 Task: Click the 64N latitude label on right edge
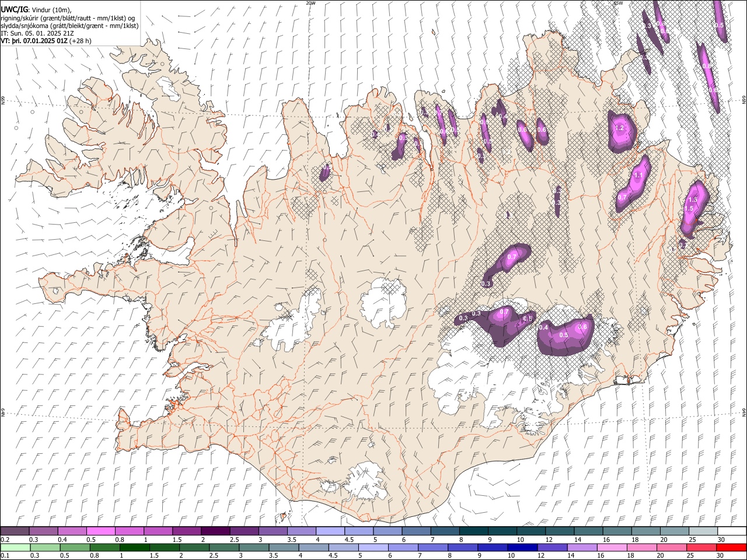click(x=744, y=412)
